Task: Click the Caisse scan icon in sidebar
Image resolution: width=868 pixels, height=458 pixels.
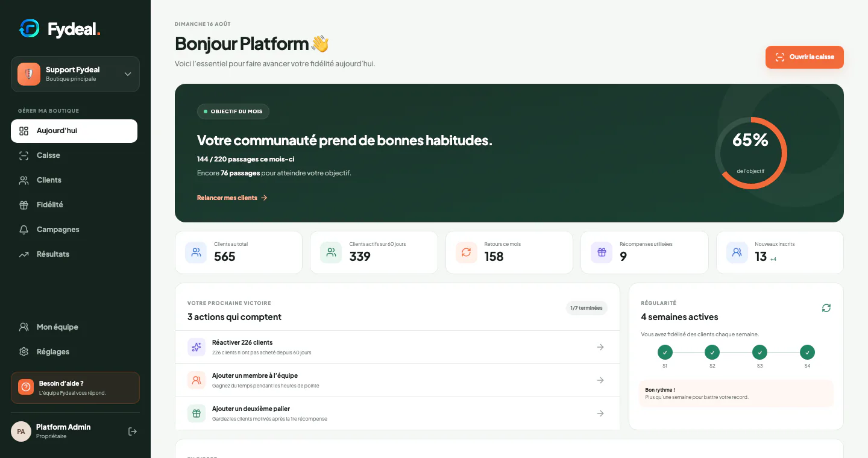Action: click(24, 155)
